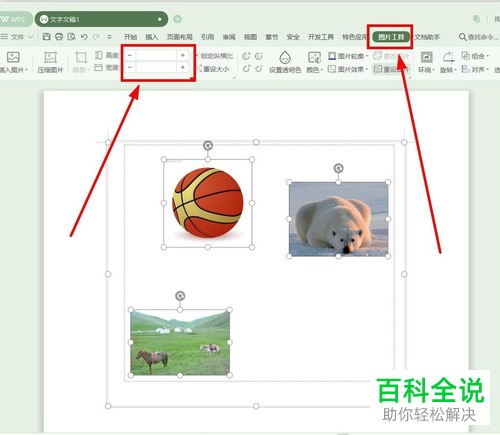Viewport: 500px width, 435px height.
Task: Increase height with plus button
Action: [x=183, y=55]
